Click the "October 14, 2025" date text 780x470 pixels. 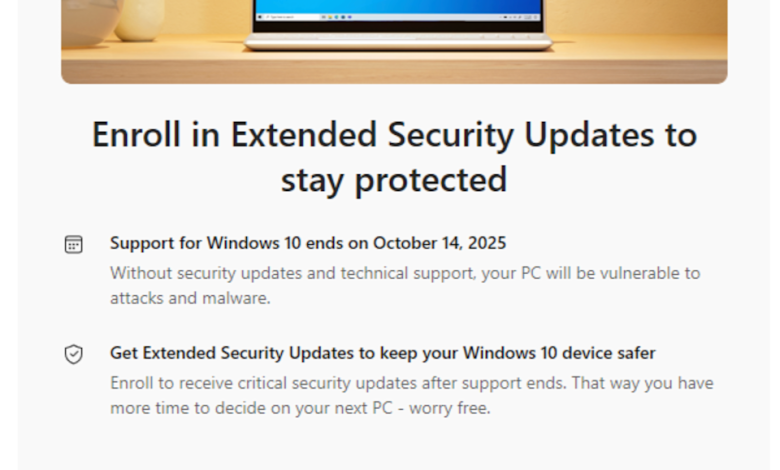pyautogui.click(x=440, y=243)
